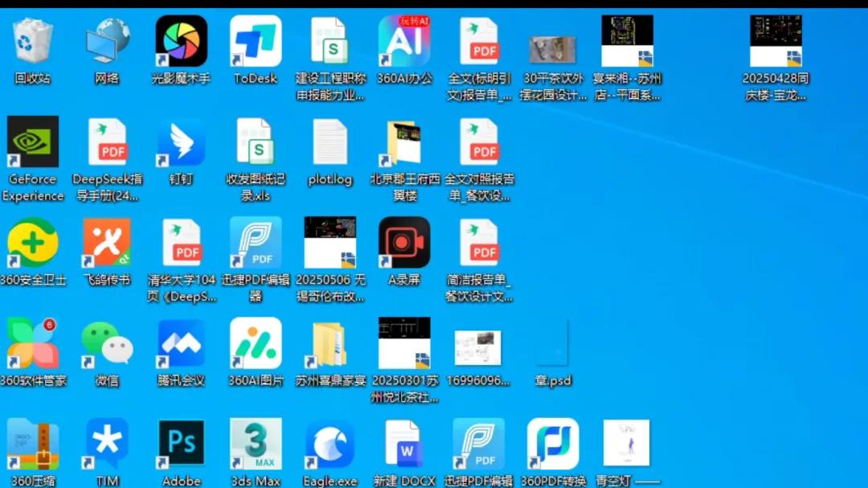Launch 迅捷PDF编辑器 shortcut in third row

coord(256,243)
